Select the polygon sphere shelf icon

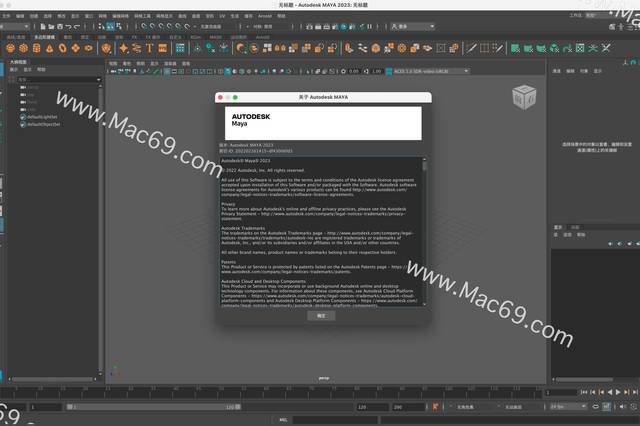[x=10, y=48]
